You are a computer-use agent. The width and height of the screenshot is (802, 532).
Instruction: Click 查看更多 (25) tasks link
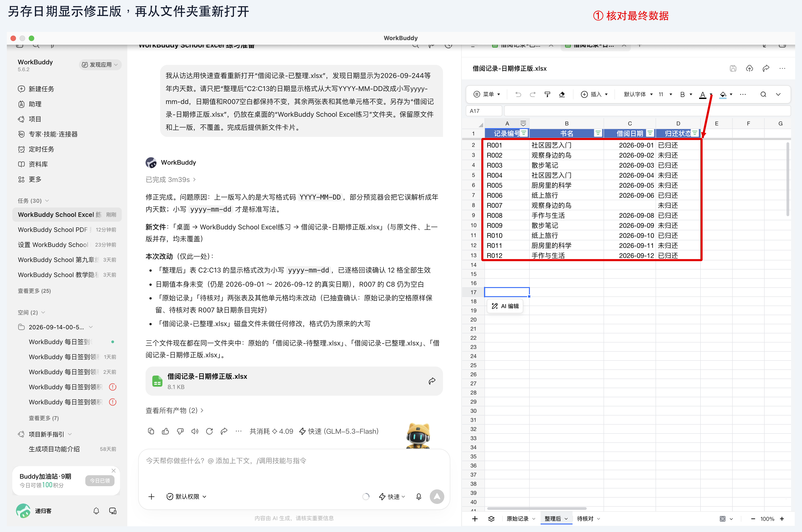[x=34, y=291]
